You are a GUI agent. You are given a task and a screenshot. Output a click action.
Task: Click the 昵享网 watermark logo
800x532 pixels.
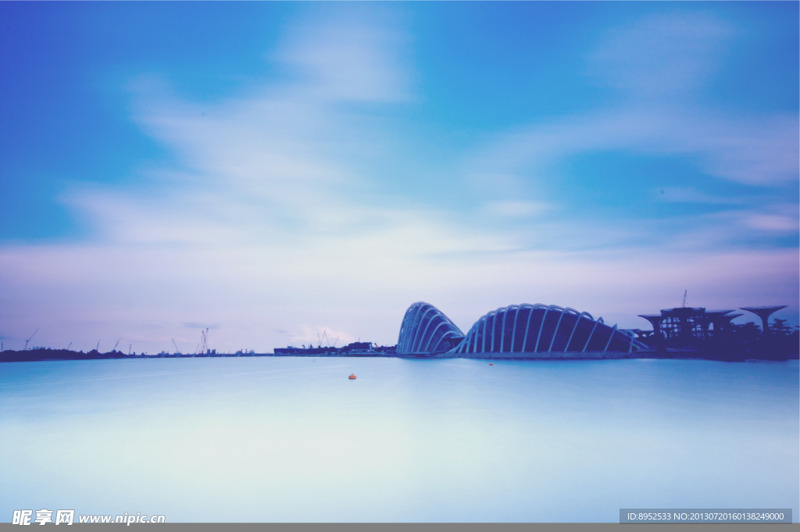43,517
